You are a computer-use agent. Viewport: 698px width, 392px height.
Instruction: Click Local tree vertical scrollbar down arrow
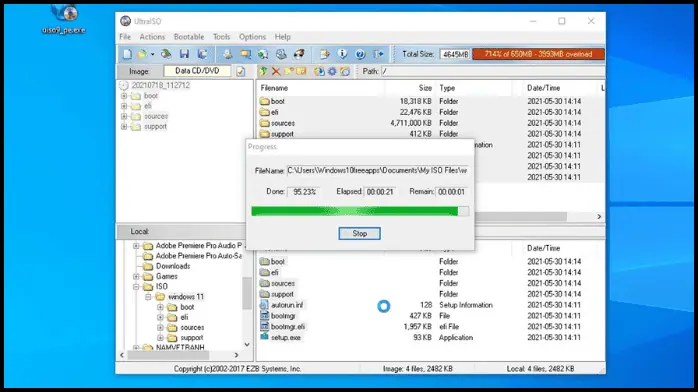[247, 345]
